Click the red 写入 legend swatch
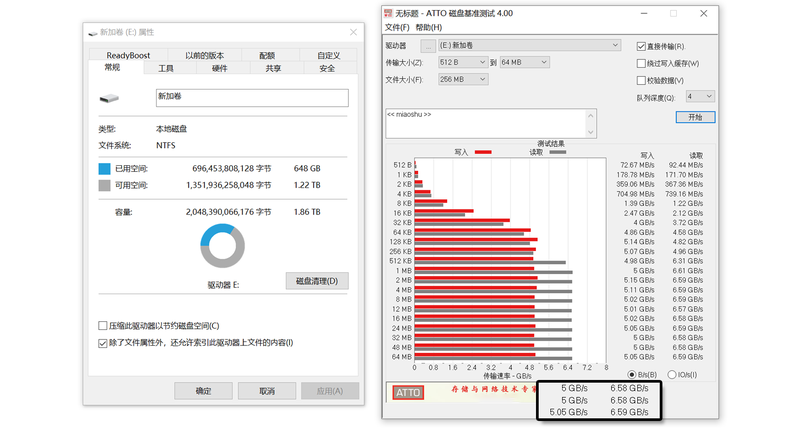The image size is (800, 429). (x=483, y=152)
